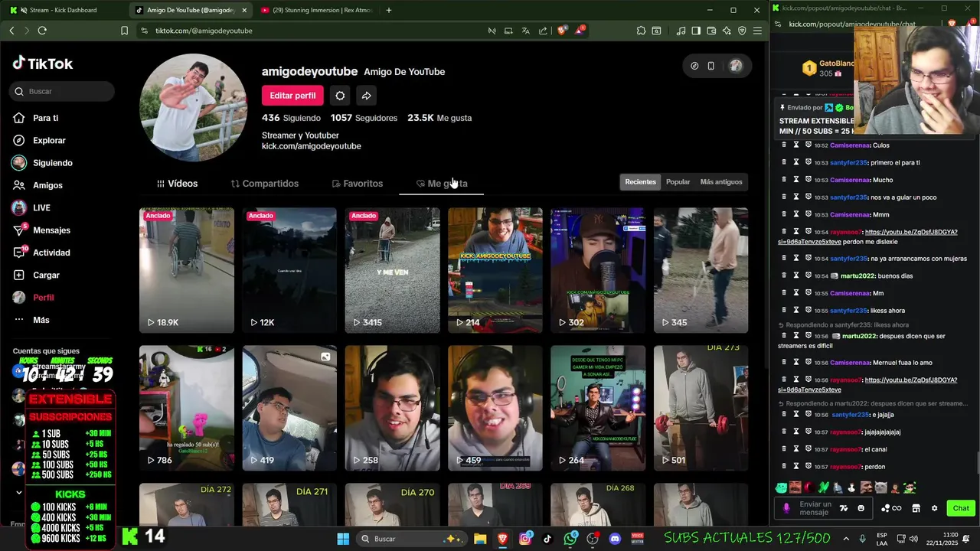Open Kick chat shop icon
Viewport: 980px width, 551px height.
pos(916,508)
